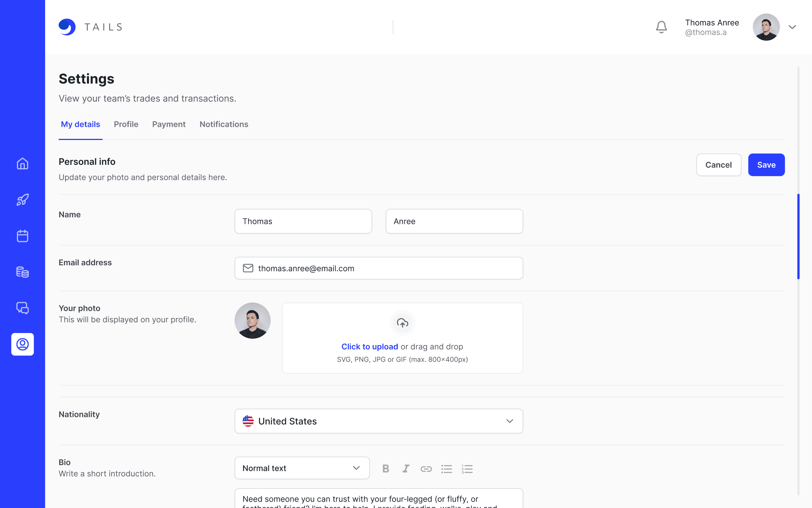Open the home icon in sidebar
This screenshot has height=508, width=812.
point(23,164)
